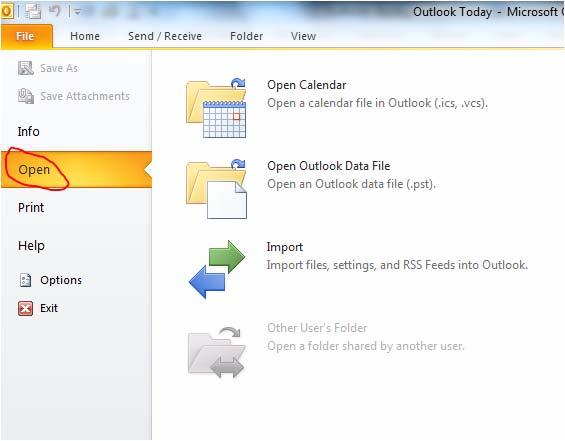Image resolution: width=565 pixels, height=441 pixels.
Task: Choose Print from the File menu
Action: tap(31, 208)
